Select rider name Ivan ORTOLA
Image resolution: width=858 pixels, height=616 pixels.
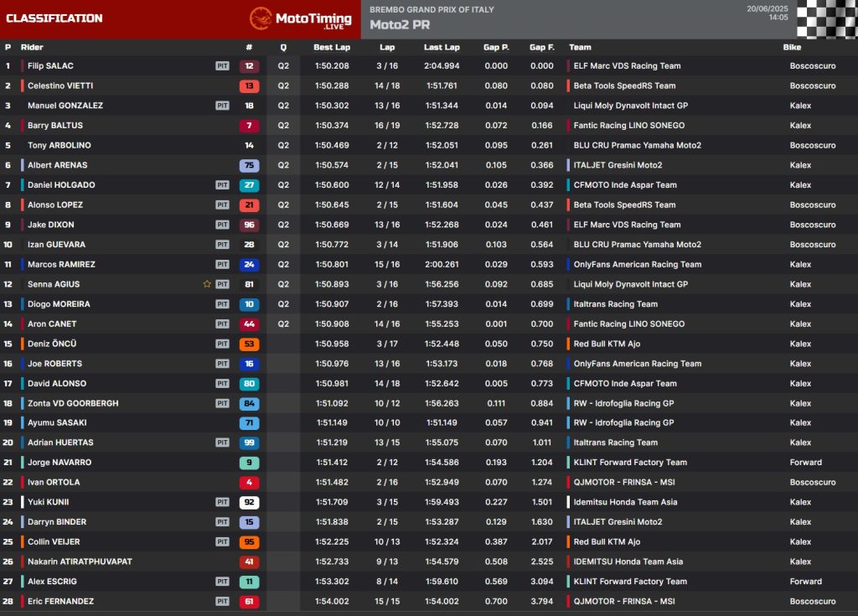pyautogui.click(x=54, y=483)
